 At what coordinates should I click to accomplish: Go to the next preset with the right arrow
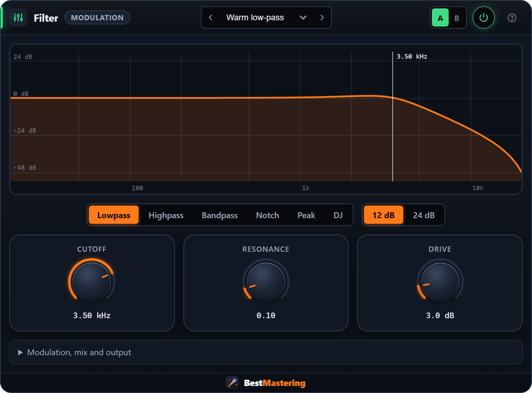[322, 17]
